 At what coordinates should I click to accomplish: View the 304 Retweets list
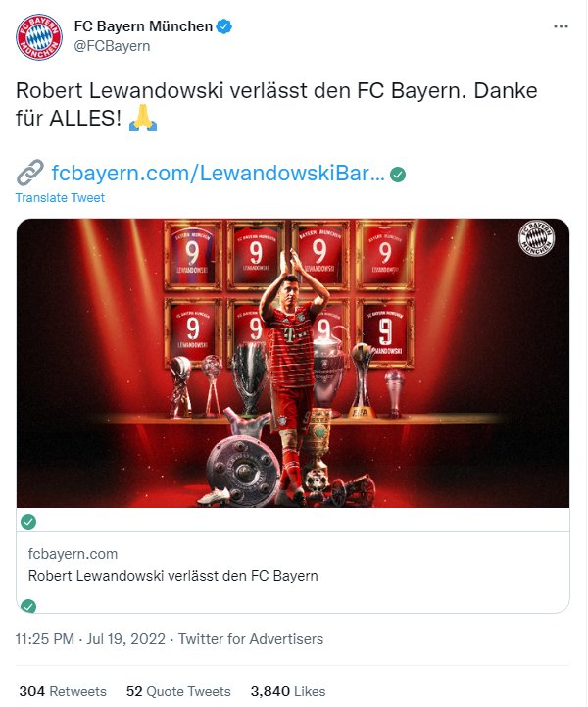[63, 691]
